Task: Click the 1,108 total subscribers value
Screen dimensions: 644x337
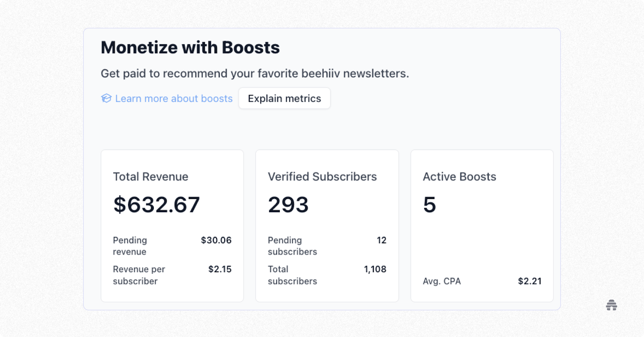Action: coord(375,269)
